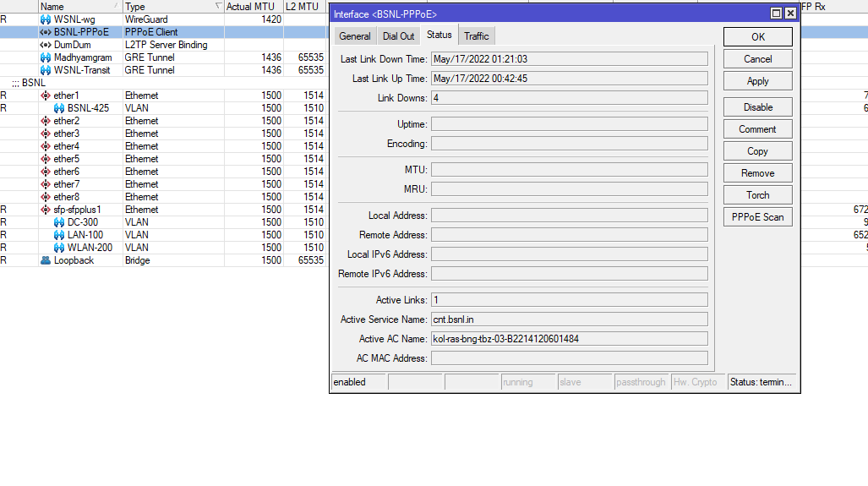This screenshot has width=868, height=486.
Task: Click the ether4 Ethernet port icon
Action: (46, 147)
